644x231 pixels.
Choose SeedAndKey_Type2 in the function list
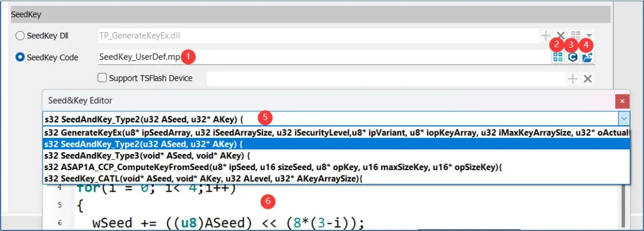(x=336, y=144)
